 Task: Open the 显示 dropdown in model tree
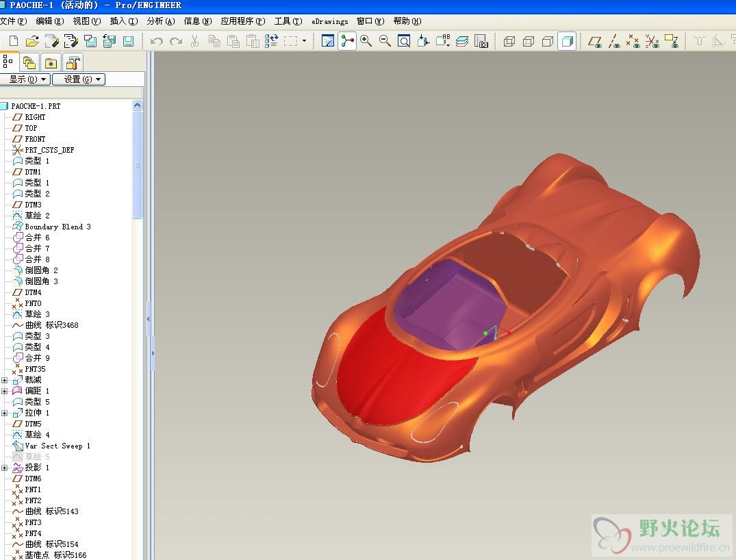pyautogui.click(x=25, y=79)
